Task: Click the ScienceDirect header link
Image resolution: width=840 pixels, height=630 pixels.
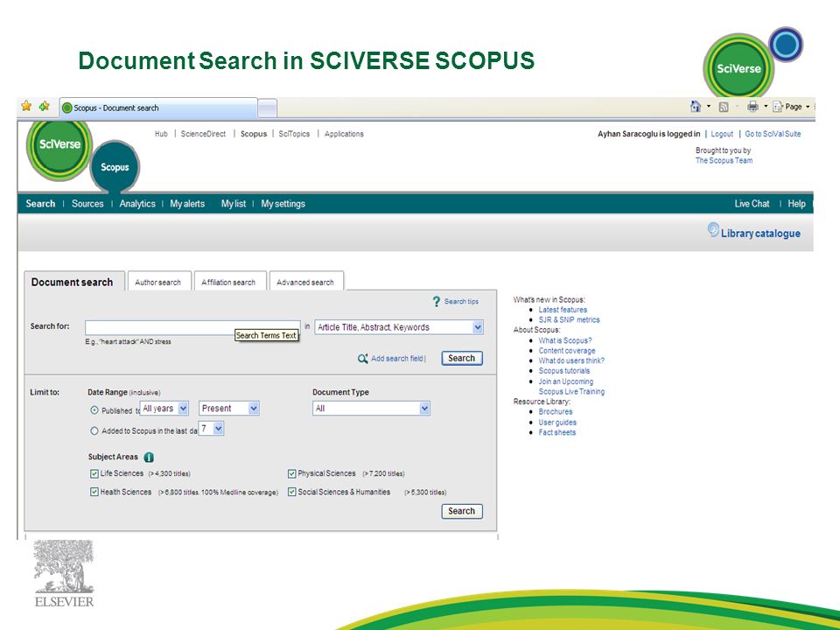Action: click(x=203, y=134)
